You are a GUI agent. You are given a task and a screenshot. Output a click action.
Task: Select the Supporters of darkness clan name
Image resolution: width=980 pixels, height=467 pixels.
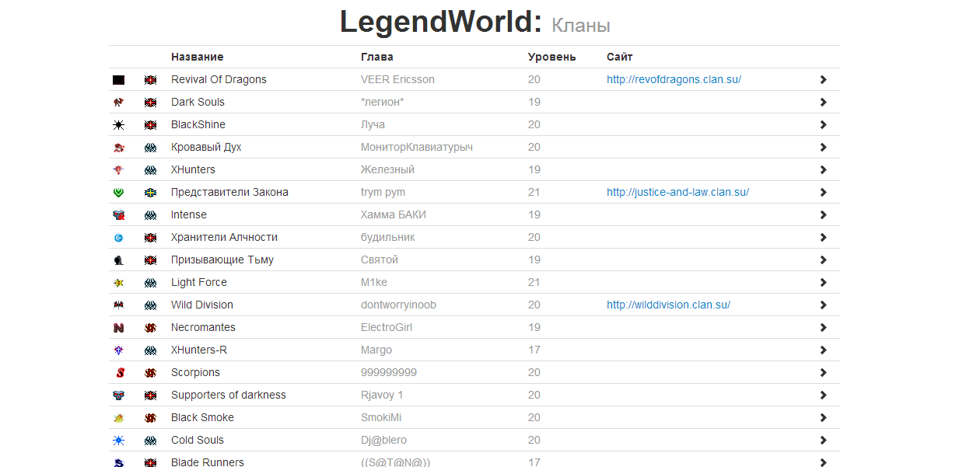pyautogui.click(x=228, y=396)
